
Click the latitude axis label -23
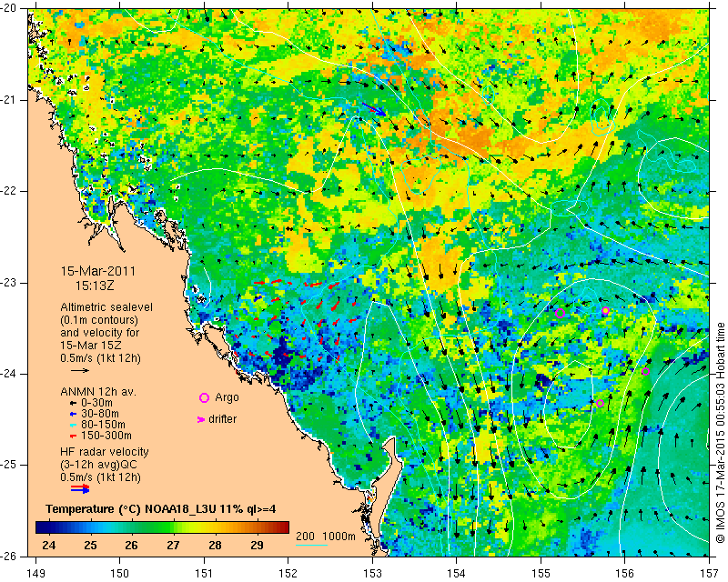point(9,283)
